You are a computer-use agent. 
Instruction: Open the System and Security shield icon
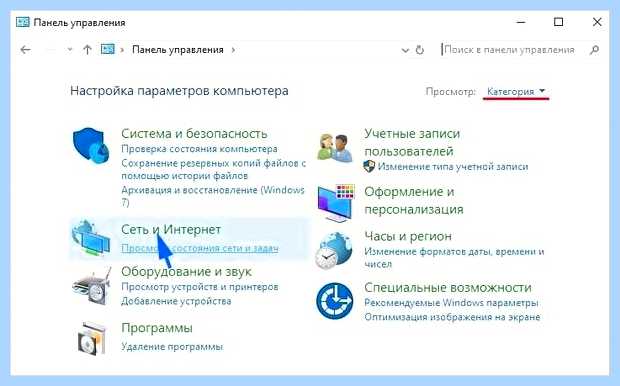[91, 147]
